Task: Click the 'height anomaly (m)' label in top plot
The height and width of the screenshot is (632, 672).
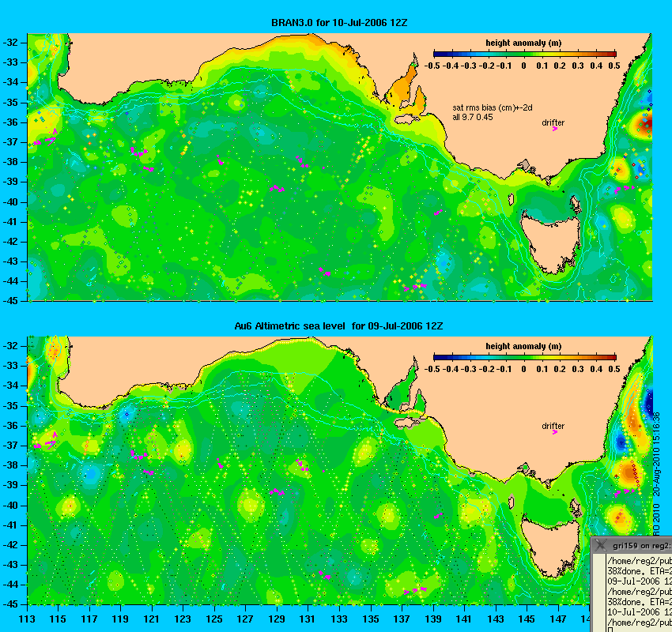Action: [523, 43]
